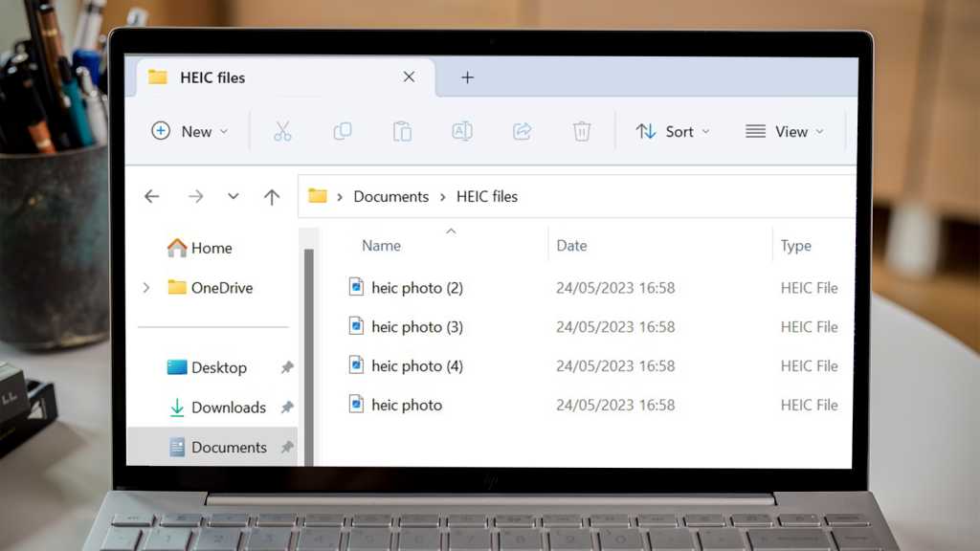The image size is (980, 551).
Task: Unpin Desktop using its pin icon
Action: pos(287,367)
